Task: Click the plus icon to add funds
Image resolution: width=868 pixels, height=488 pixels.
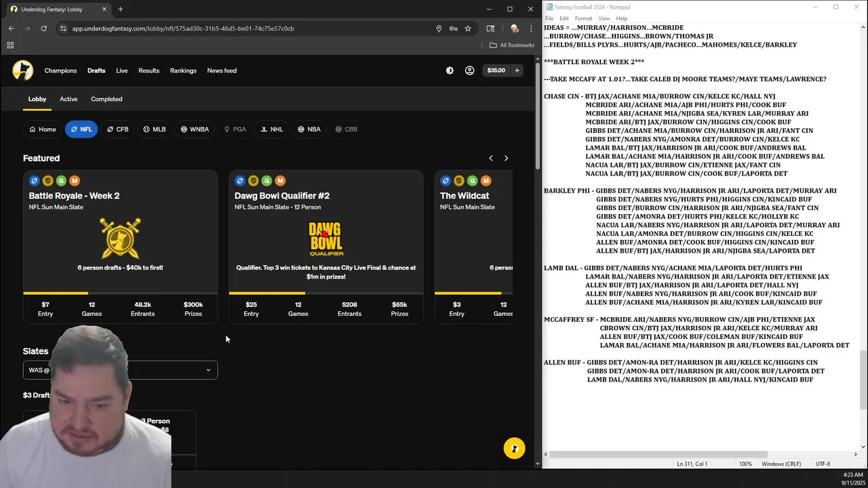Action: pos(517,70)
